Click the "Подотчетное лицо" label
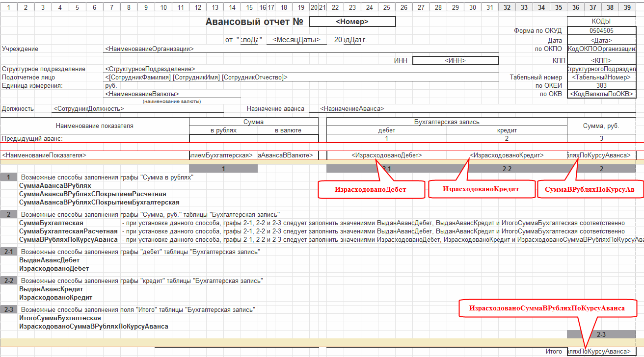 click(x=28, y=77)
